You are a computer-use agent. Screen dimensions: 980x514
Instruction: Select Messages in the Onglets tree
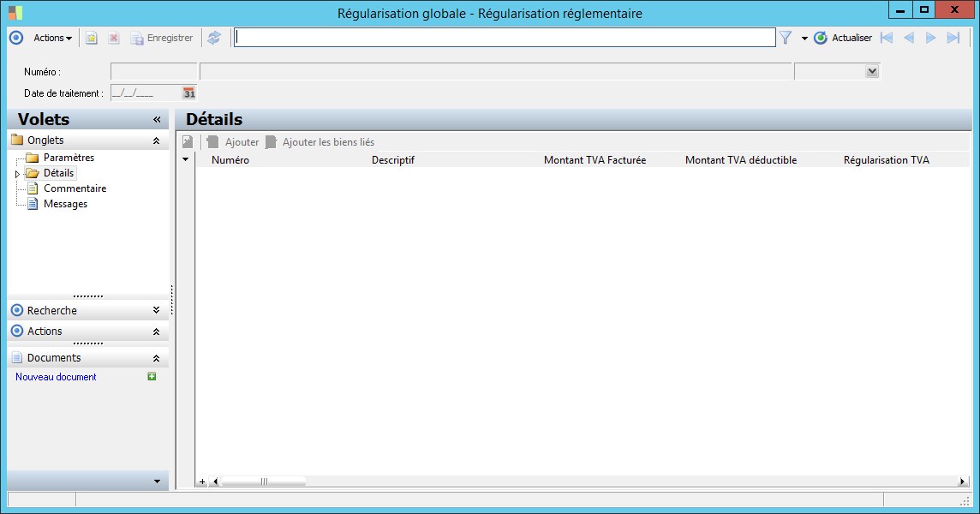66,204
